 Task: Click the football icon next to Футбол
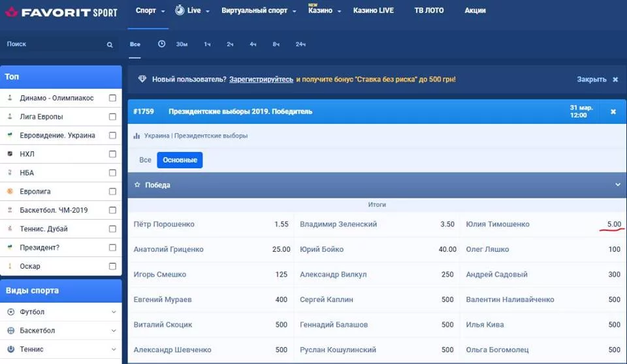click(10, 312)
